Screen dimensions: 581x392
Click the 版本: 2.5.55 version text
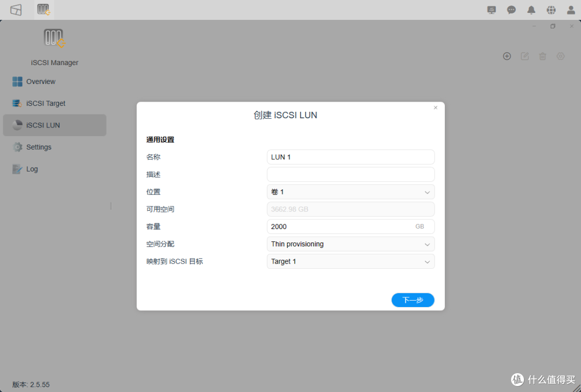[x=31, y=384]
